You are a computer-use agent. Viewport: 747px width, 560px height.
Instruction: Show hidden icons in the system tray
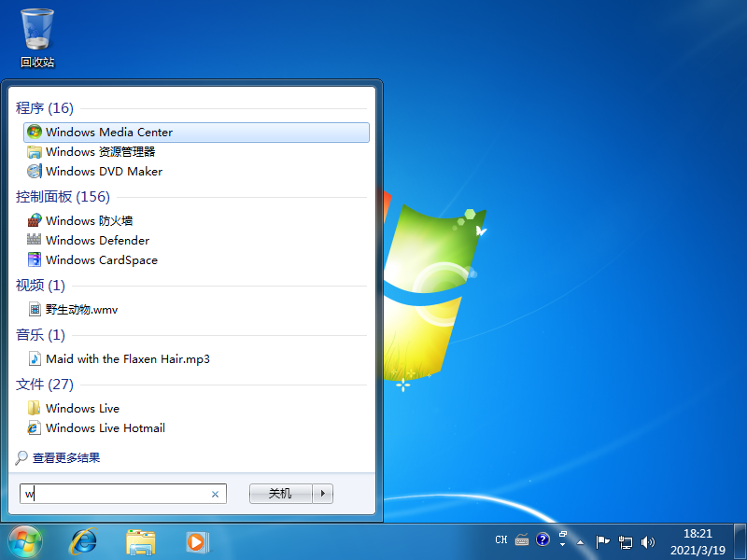tap(579, 541)
